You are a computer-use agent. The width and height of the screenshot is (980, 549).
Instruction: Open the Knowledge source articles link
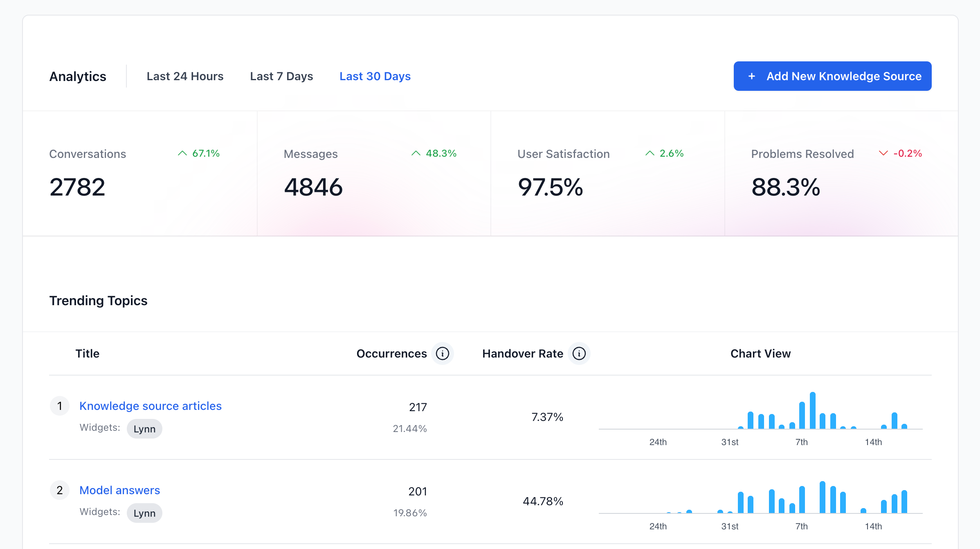tap(150, 406)
